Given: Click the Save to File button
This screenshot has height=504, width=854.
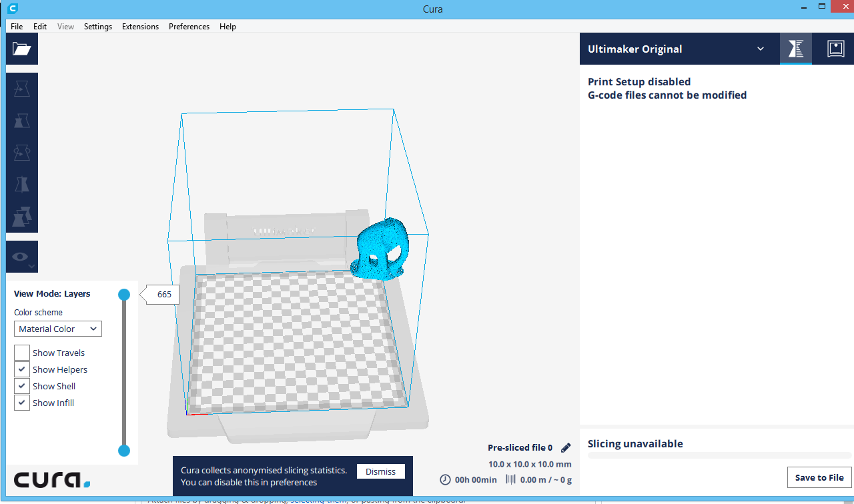Looking at the screenshot, I should pos(819,477).
